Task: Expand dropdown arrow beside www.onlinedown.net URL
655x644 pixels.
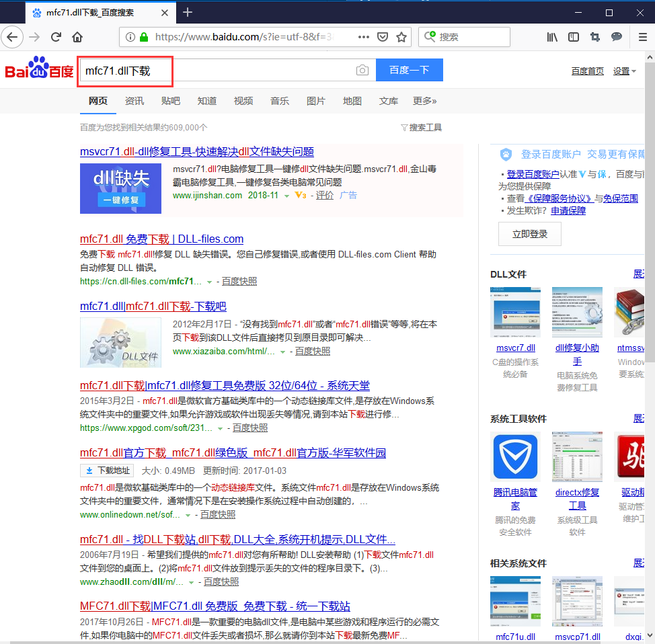Action: (188, 516)
